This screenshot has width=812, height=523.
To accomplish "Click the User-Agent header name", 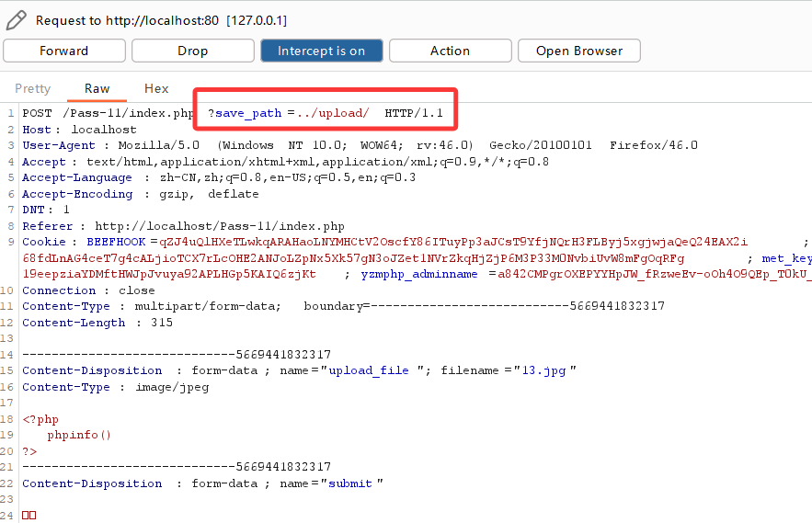I will (x=59, y=145).
